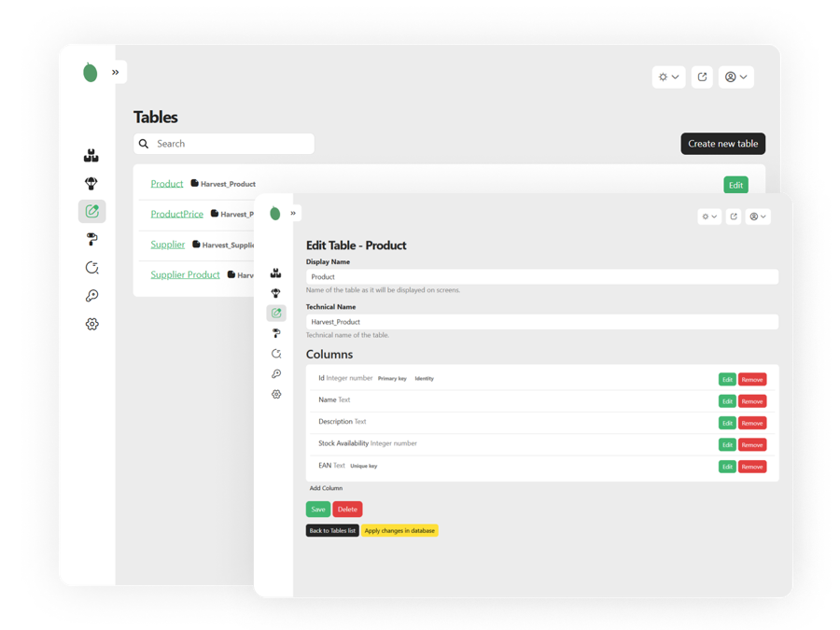The width and height of the screenshot is (840, 630).
Task: Open settings gear in the front window sidebar
Action: tap(276, 395)
